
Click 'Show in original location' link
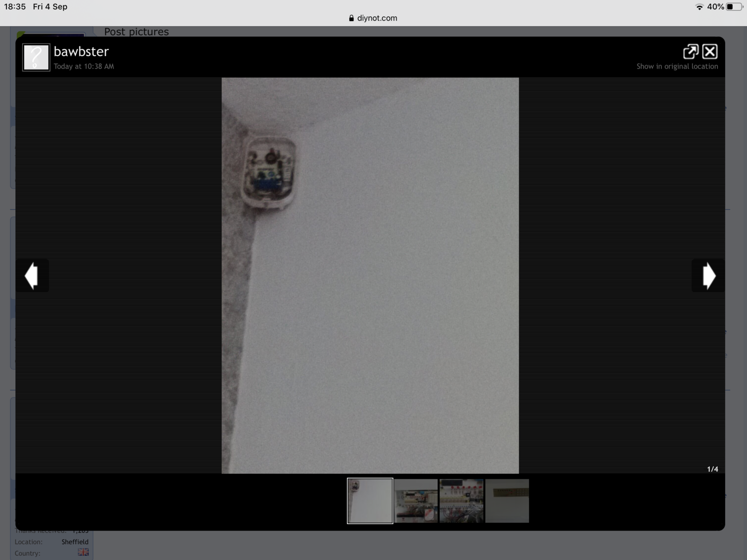[x=677, y=66]
